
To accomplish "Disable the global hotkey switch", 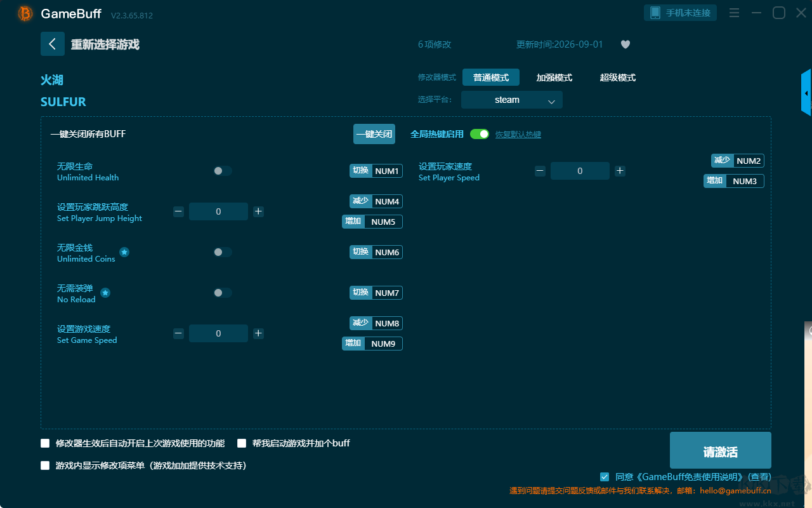I will 480,134.
